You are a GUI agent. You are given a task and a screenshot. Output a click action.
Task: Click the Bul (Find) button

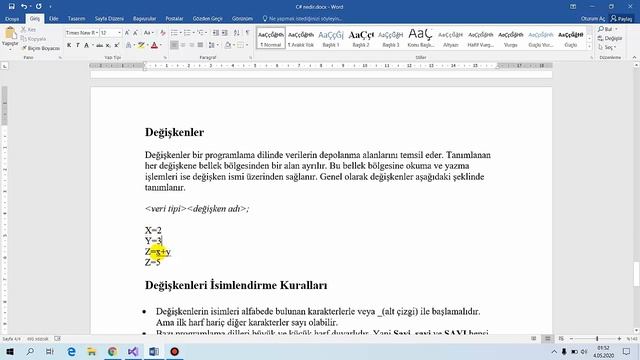pos(607,29)
